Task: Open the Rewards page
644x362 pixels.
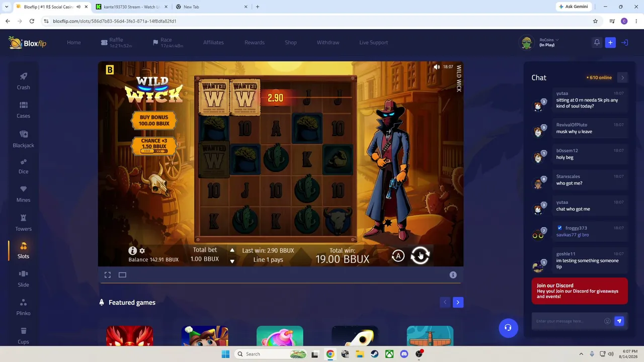Action: point(255,43)
